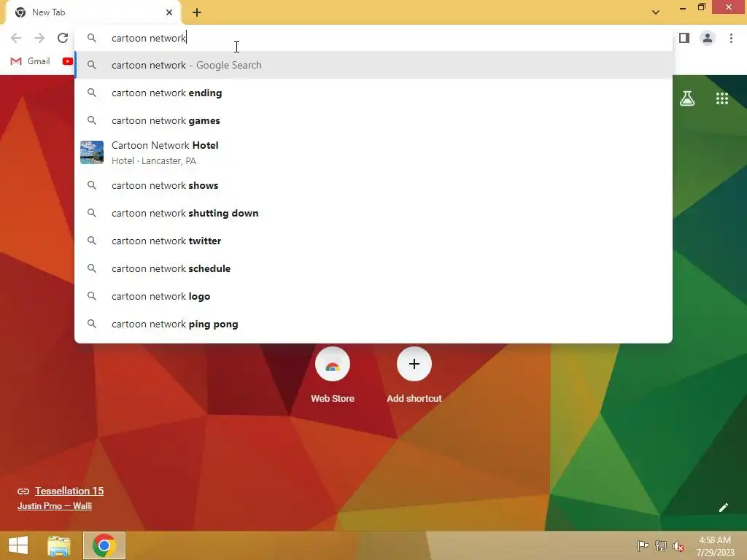Screen dimensions: 747x560
Task: Click the muted volume tray icon
Action: click(x=678, y=546)
